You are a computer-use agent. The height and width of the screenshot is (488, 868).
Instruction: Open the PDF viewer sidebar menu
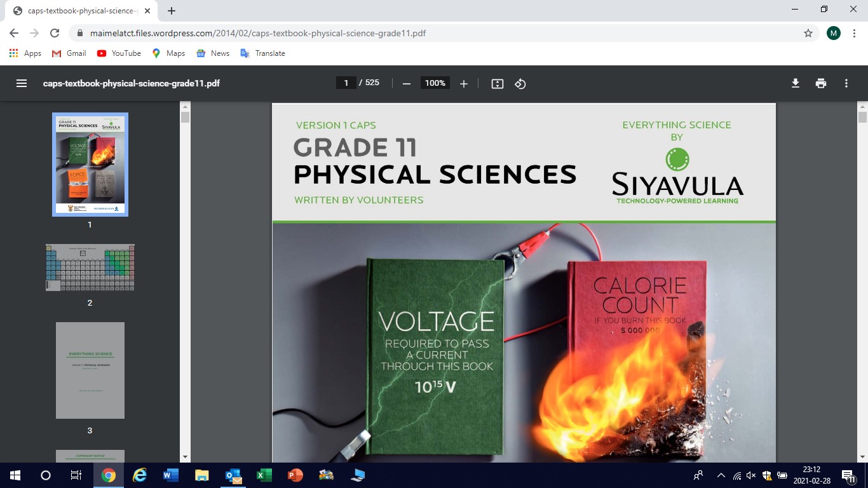point(22,83)
